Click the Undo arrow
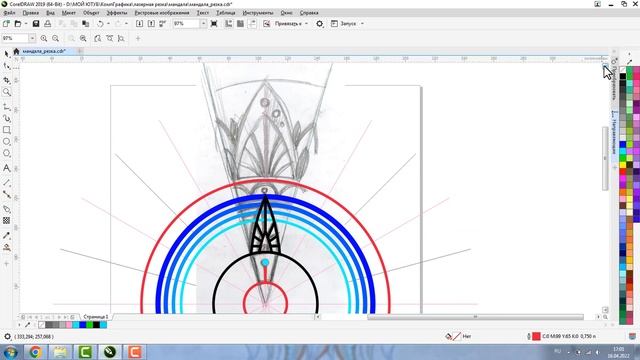640x360 pixels. (x=100, y=24)
